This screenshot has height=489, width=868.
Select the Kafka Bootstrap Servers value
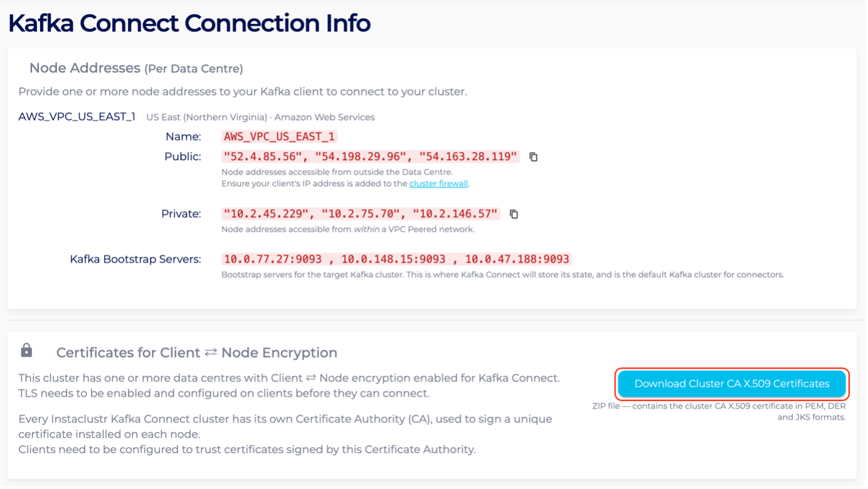pos(398,259)
